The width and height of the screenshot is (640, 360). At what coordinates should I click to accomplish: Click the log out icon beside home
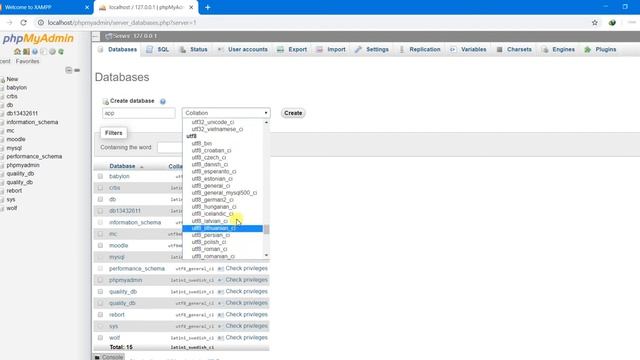(26, 52)
